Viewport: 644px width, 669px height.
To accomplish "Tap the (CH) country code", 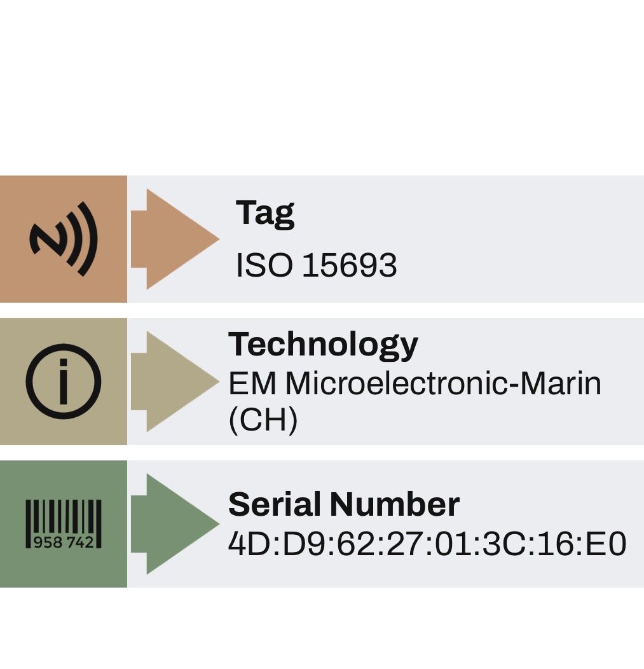I will click(x=263, y=420).
